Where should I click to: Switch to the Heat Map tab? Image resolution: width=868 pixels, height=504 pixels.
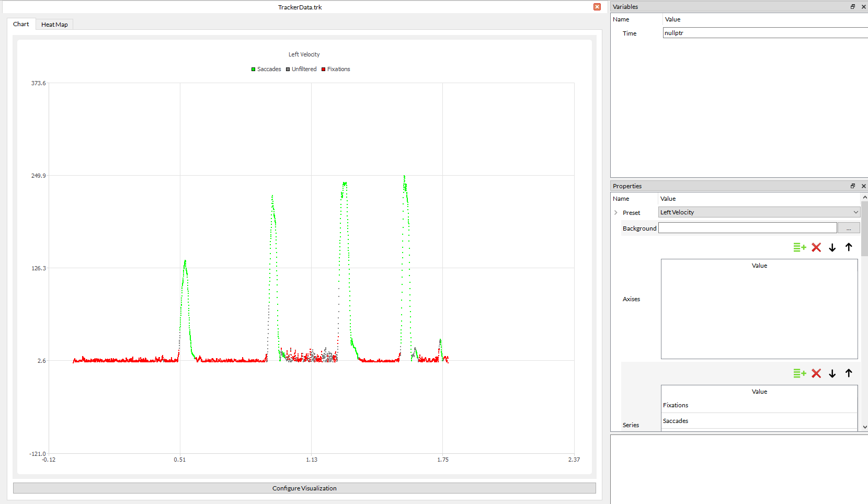54,25
